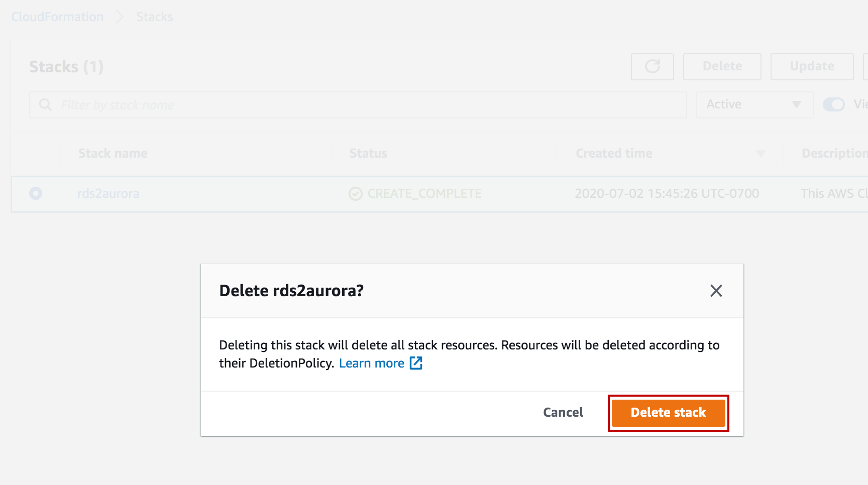Image resolution: width=868 pixels, height=485 pixels.
Task: Toggle the view nested switch
Action: click(x=833, y=104)
